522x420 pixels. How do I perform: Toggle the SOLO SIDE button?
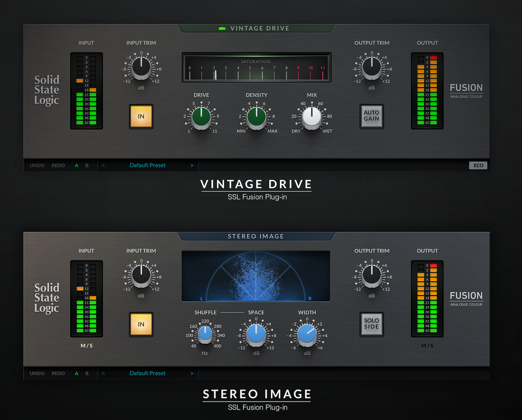tap(371, 324)
